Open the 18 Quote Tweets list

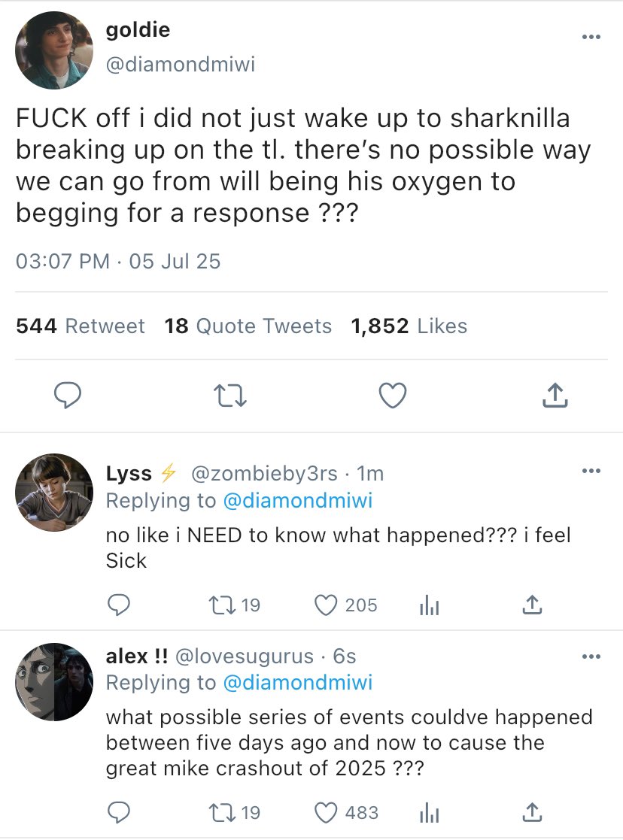click(248, 326)
